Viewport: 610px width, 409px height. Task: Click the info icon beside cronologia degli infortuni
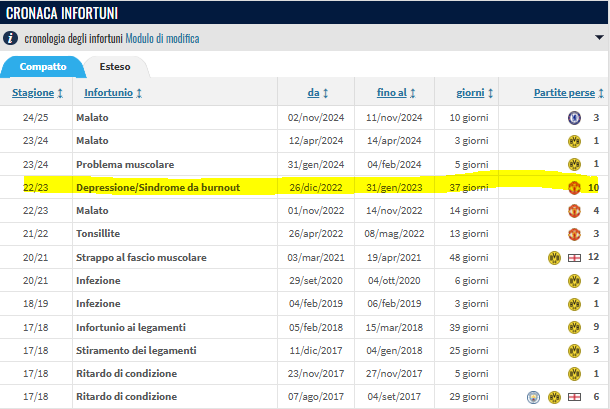coord(11,38)
